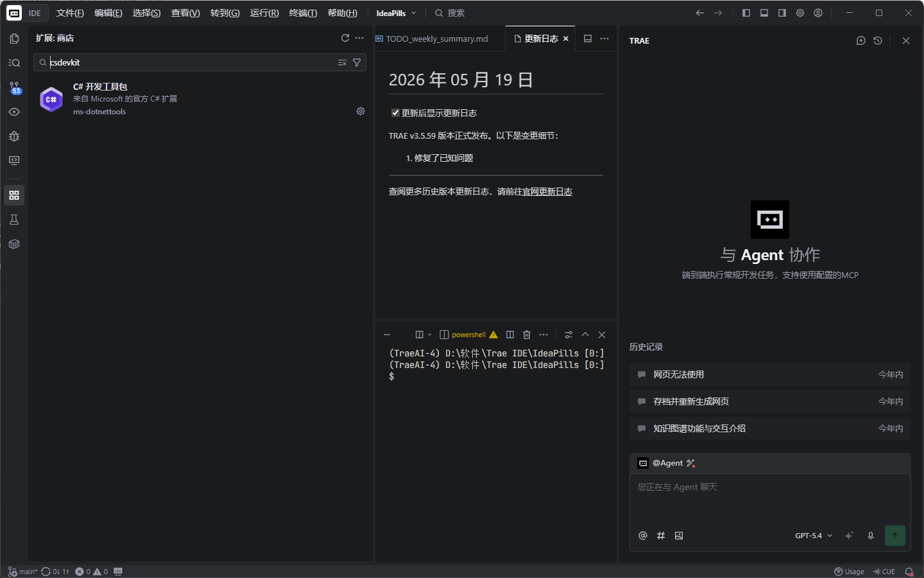
Task: Open the @Agent selector chip
Action: coord(667,463)
